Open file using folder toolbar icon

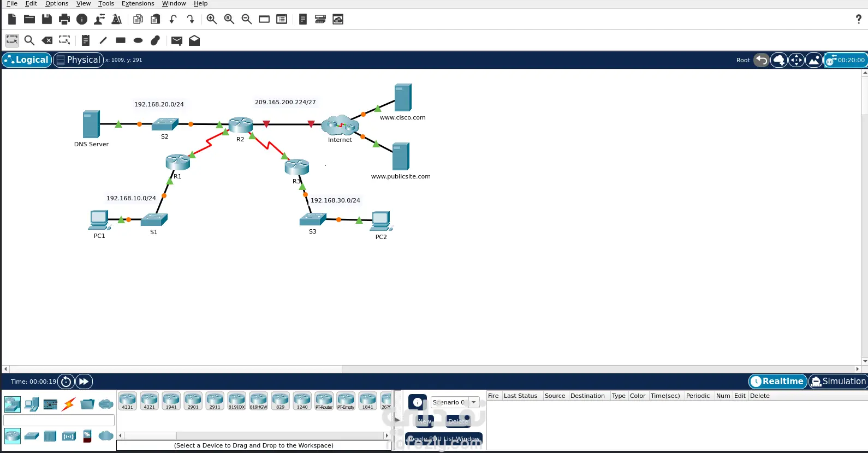(x=29, y=20)
